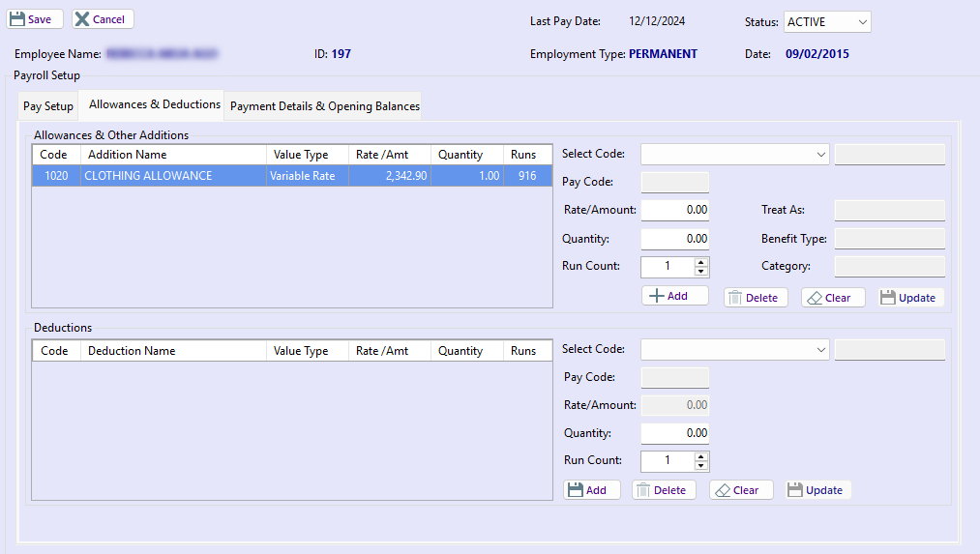Update the selected deduction entry
The width and height of the screenshot is (980, 554).
(x=817, y=490)
